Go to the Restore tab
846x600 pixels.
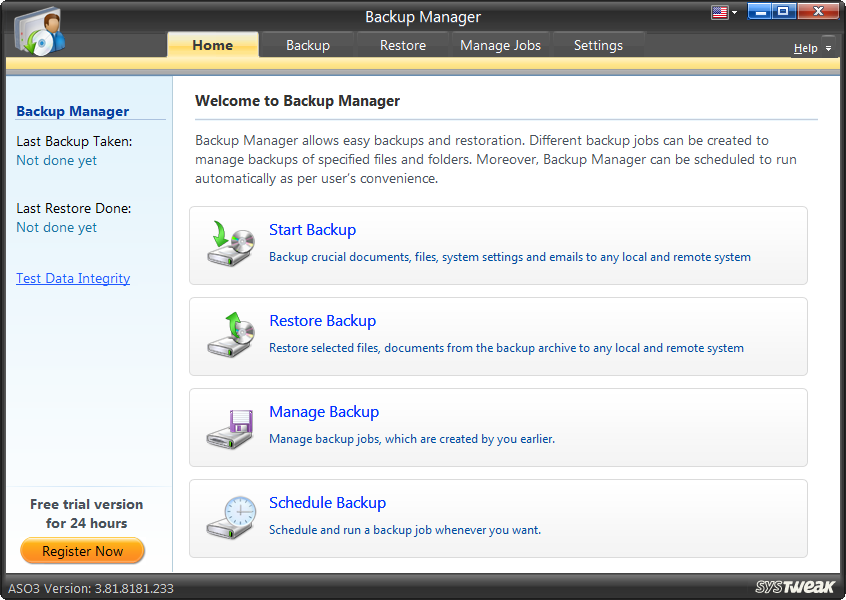pyautogui.click(x=402, y=45)
